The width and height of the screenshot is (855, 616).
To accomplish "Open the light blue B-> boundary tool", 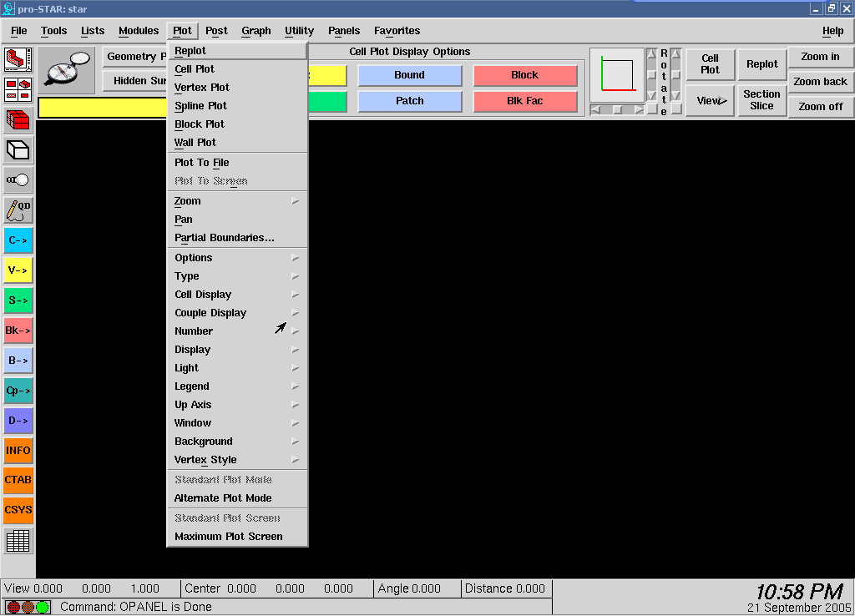I will pyautogui.click(x=18, y=361).
